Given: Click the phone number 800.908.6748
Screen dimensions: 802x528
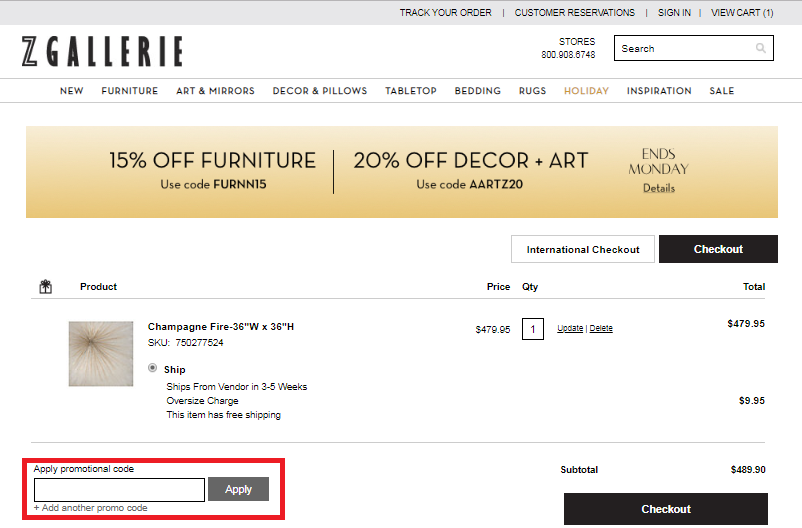Looking at the screenshot, I should 568,54.
